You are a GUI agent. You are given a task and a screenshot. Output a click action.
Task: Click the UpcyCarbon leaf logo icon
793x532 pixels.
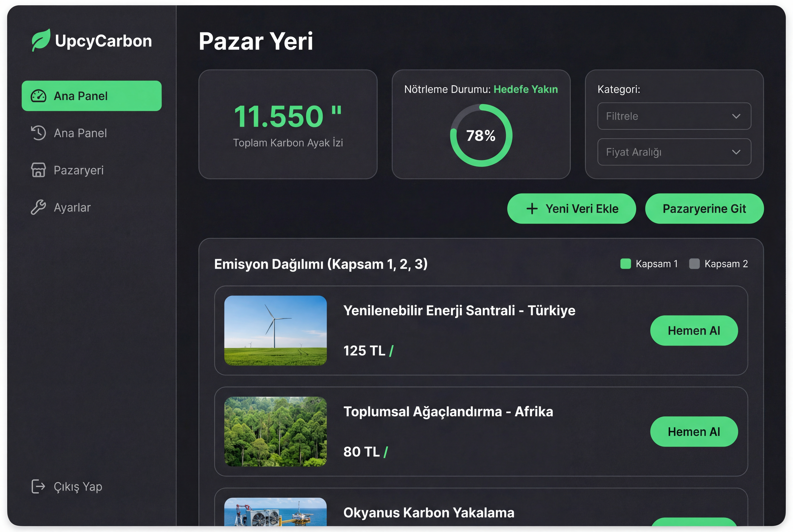[x=41, y=40]
